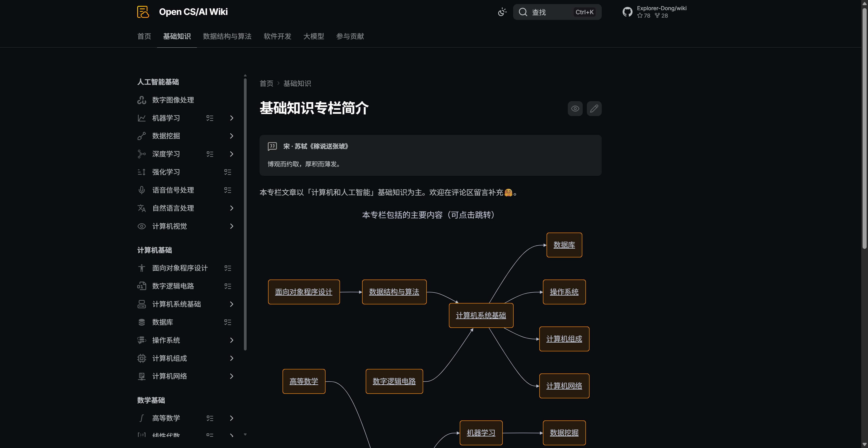
Task: Open the 语音信号处理 microphone icon
Action: [142, 190]
